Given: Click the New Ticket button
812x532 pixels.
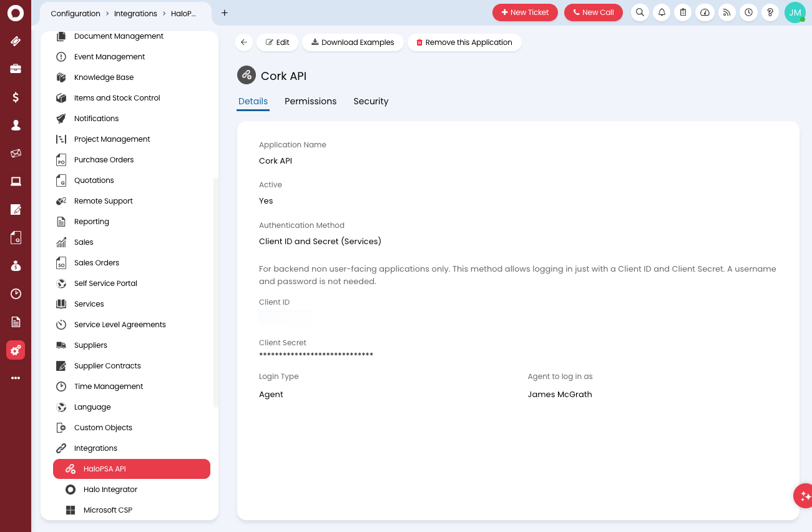Looking at the screenshot, I should (525, 12).
